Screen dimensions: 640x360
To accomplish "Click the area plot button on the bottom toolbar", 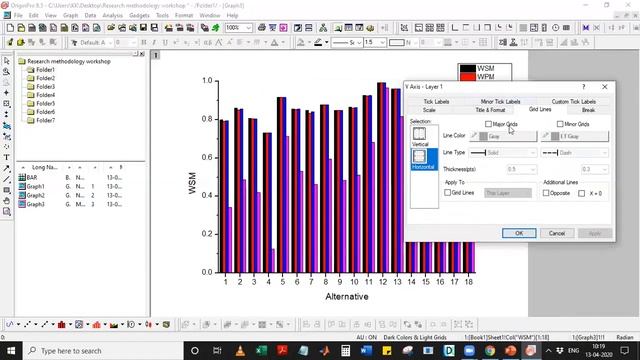I will click(x=114, y=324).
